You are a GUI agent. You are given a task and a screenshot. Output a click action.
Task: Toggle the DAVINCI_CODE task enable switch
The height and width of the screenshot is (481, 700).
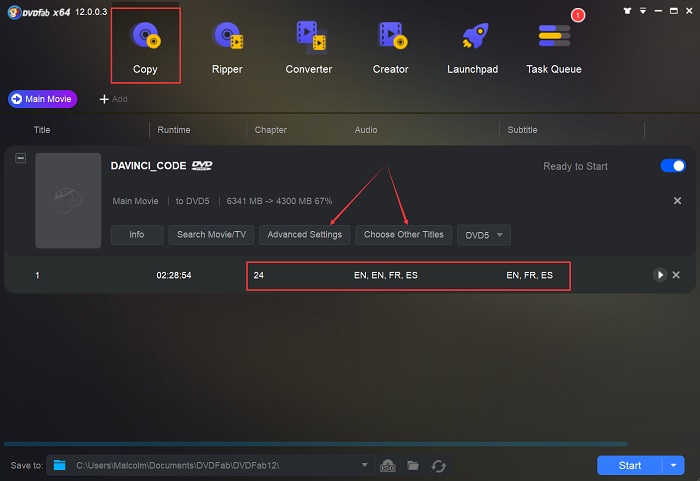click(x=673, y=166)
